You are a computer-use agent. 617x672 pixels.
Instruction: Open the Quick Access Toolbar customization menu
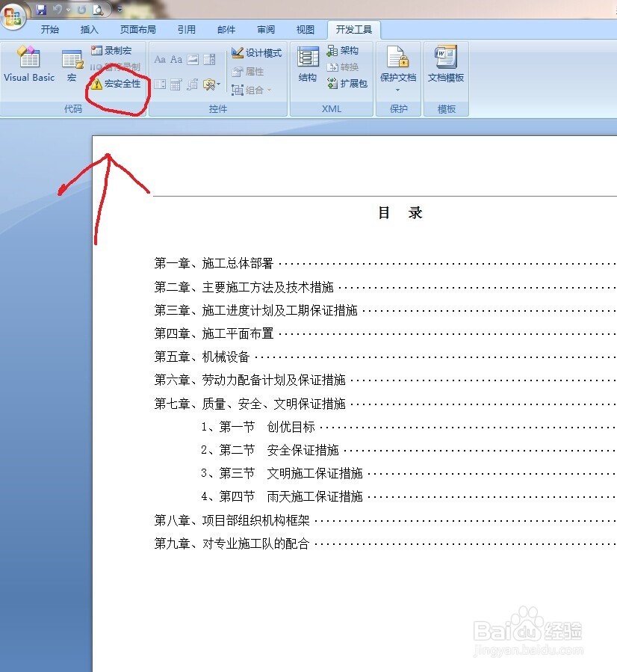pyautogui.click(x=120, y=9)
